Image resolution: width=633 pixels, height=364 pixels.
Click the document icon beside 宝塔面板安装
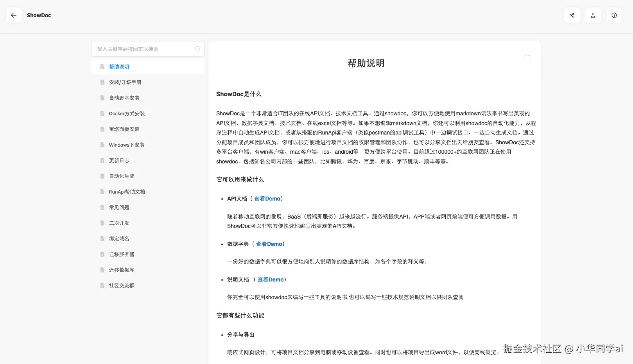pyautogui.click(x=102, y=129)
